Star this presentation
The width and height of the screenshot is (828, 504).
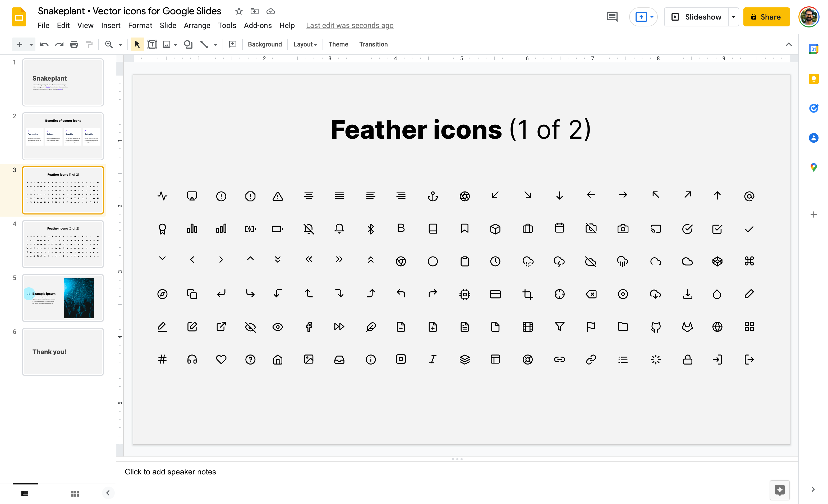click(x=238, y=11)
